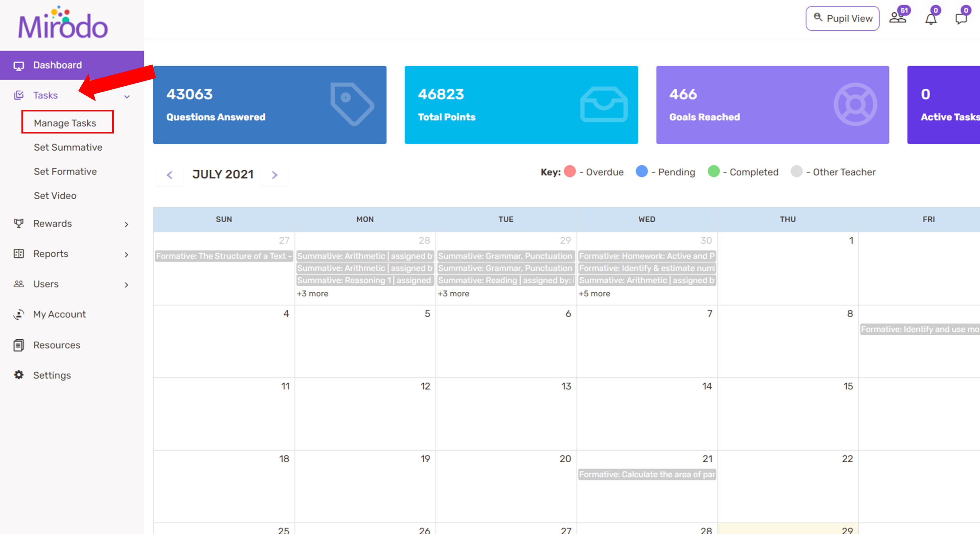This screenshot has width=980, height=534.
Task: Click the JULY 2021 month title
Action: click(223, 174)
